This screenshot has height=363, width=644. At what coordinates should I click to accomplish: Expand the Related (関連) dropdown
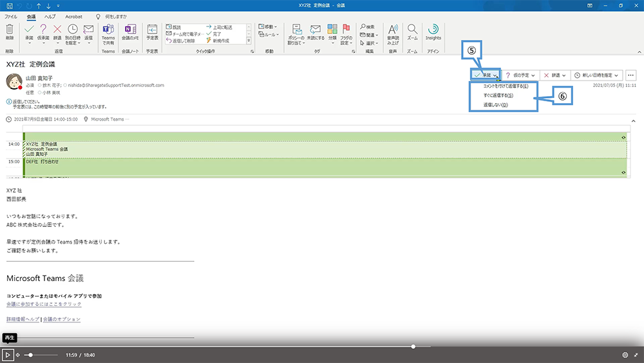[369, 35]
